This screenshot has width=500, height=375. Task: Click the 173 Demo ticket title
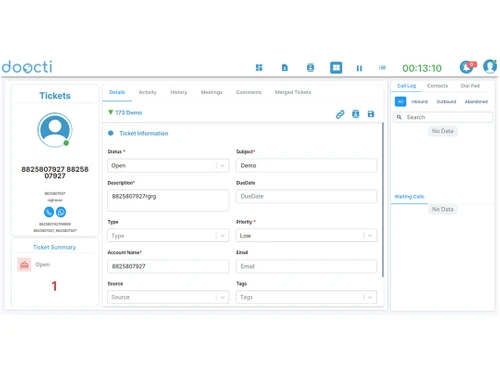tap(129, 113)
